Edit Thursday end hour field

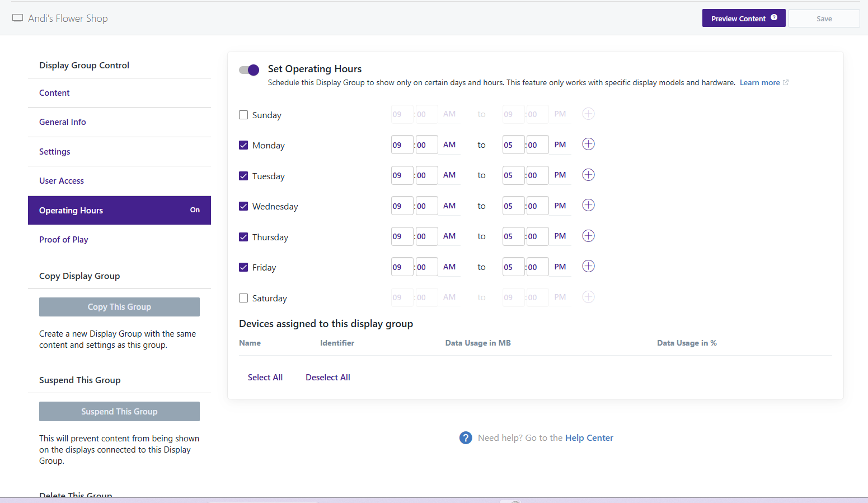(x=513, y=236)
